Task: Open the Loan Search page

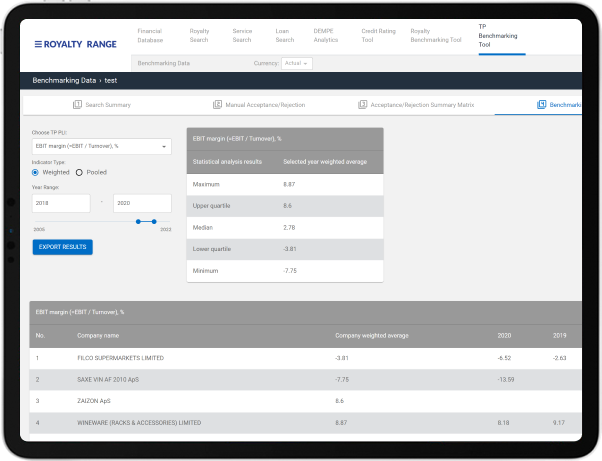Action: [x=285, y=36]
